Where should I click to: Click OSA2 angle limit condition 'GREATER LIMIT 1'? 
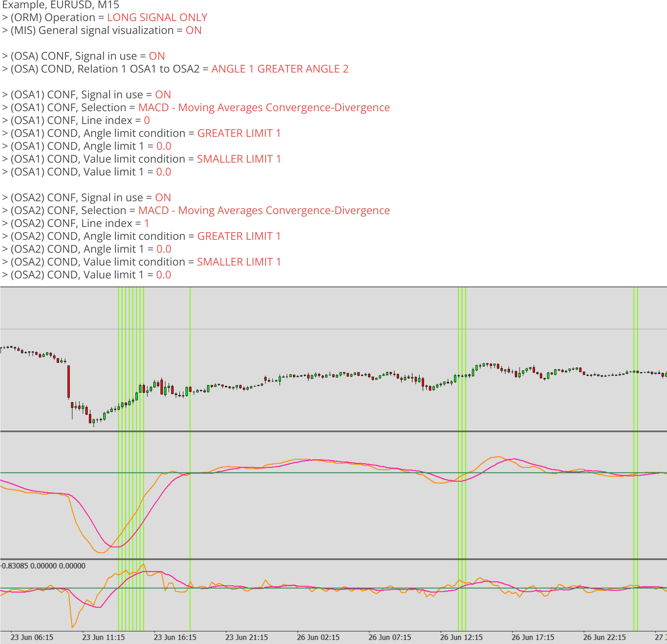tap(239, 236)
